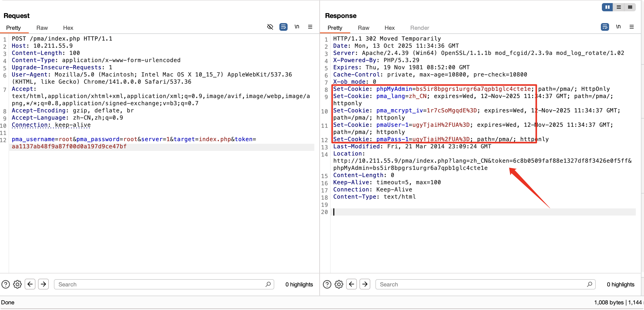Switch to Hex tab in Response
The image size is (644, 310).
[x=389, y=28]
